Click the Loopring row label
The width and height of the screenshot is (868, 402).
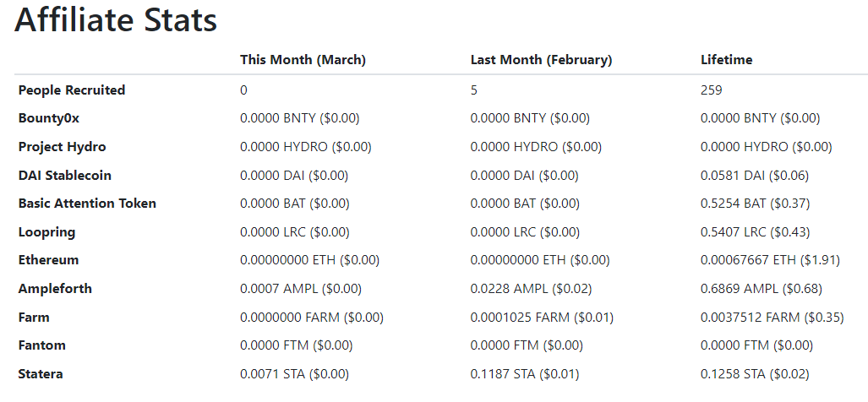pyautogui.click(x=46, y=232)
